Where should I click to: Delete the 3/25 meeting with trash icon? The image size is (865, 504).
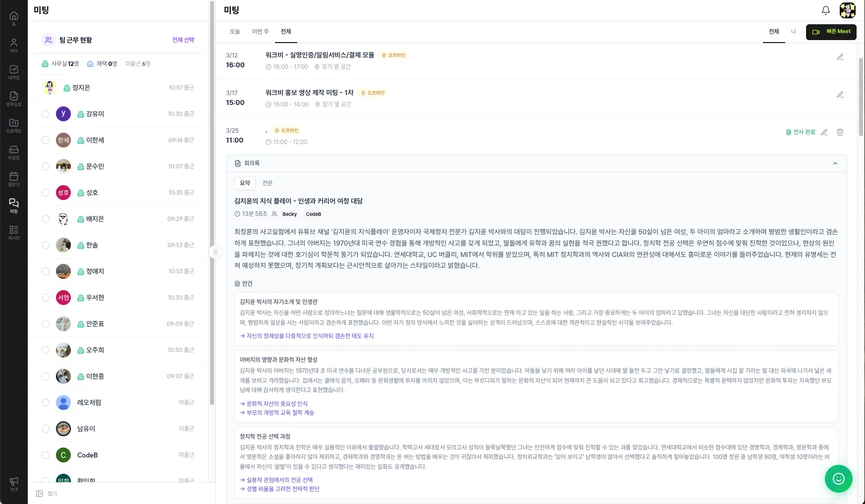[840, 132]
